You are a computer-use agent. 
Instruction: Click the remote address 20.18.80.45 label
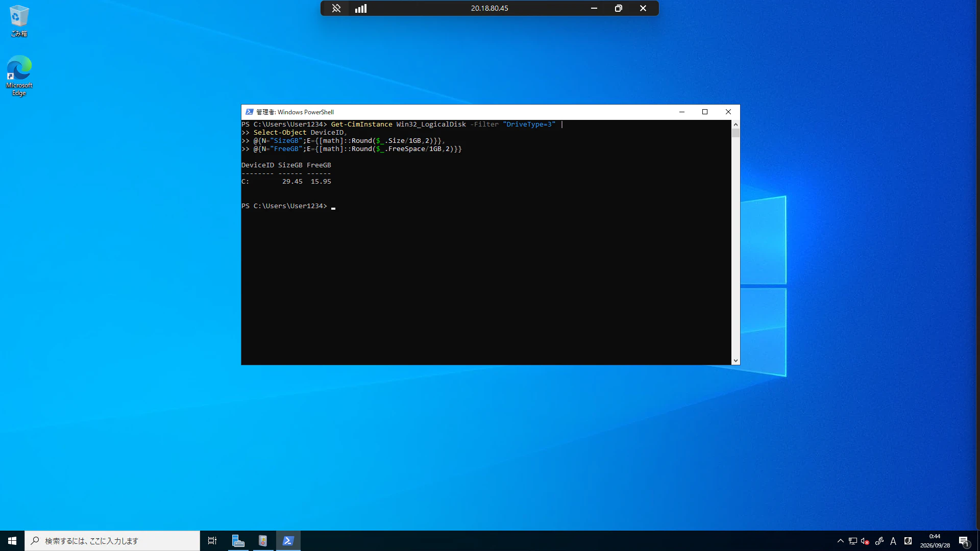click(489, 8)
